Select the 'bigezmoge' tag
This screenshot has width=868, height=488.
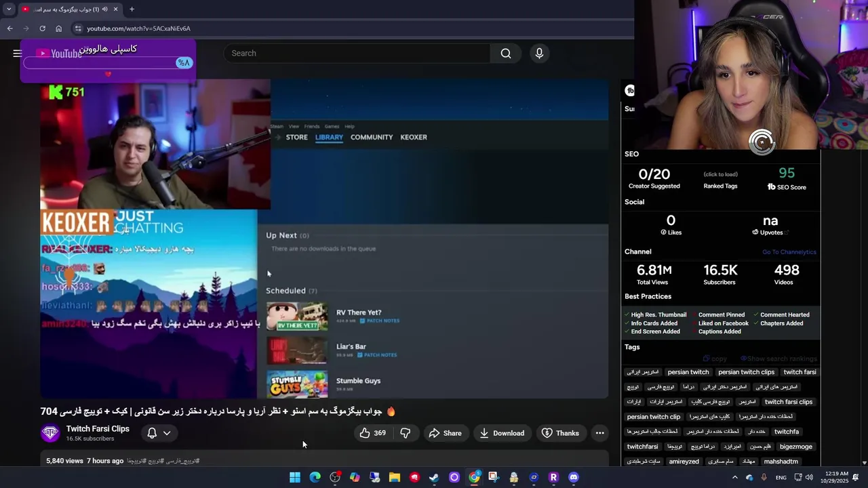[795, 447]
